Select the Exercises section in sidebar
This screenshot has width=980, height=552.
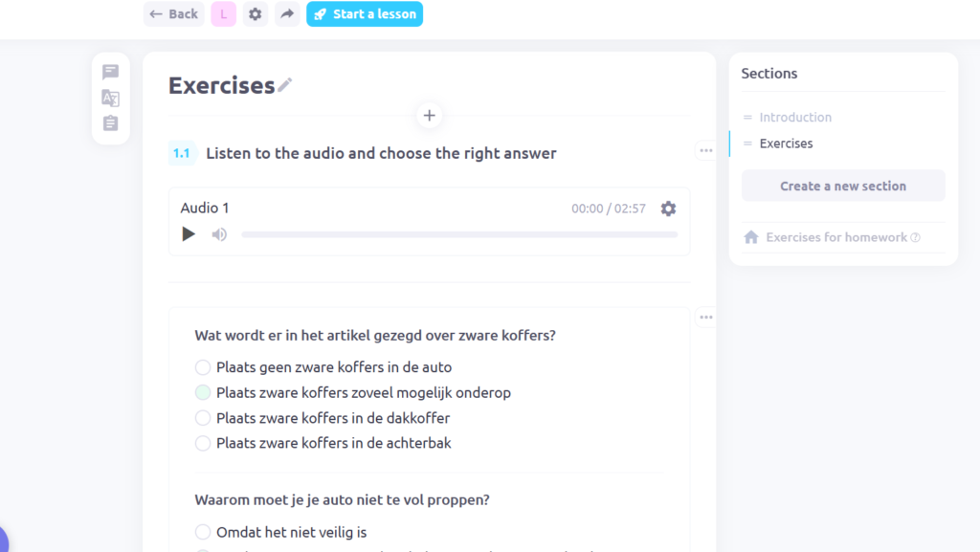[x=786, y=144]
